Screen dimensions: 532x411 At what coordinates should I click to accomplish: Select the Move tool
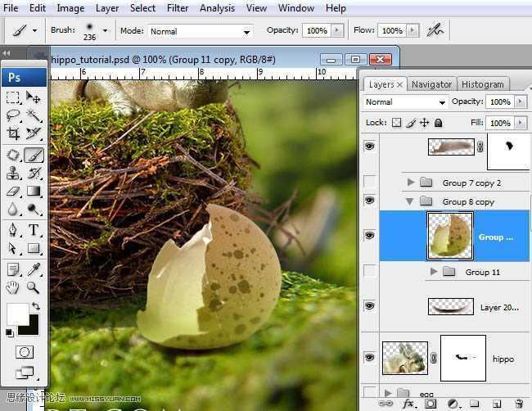pyautogui.click(x=34, y=98)
